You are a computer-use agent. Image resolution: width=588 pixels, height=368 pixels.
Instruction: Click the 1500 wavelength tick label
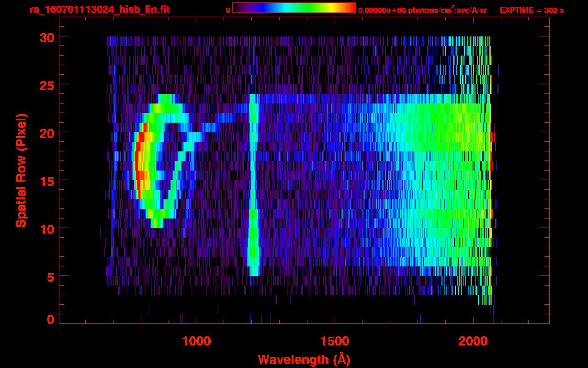(335, 341)
